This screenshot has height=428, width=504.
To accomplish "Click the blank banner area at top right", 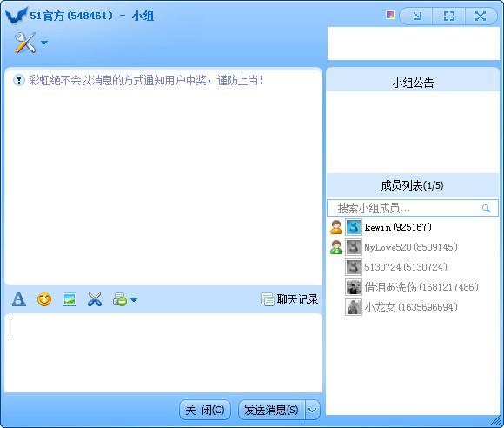I will [414, 43].
